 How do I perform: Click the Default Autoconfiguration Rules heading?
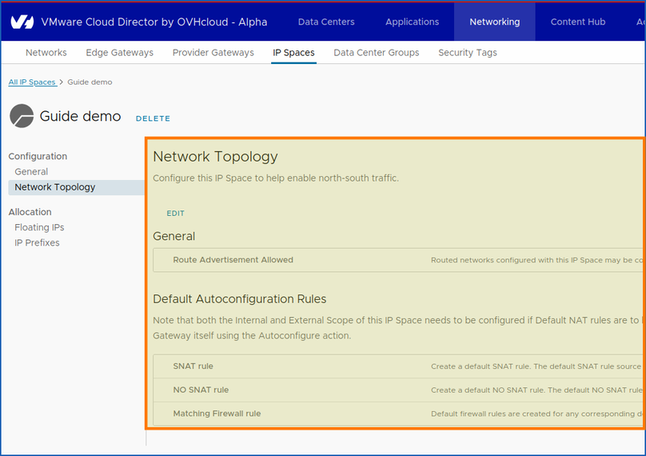click(x=240, y=299)
